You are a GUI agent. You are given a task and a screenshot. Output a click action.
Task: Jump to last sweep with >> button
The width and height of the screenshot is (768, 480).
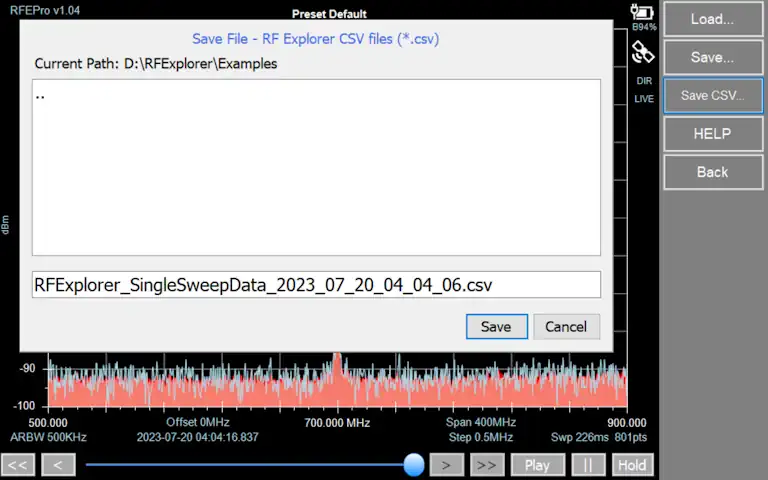click(x=486, y=465)
